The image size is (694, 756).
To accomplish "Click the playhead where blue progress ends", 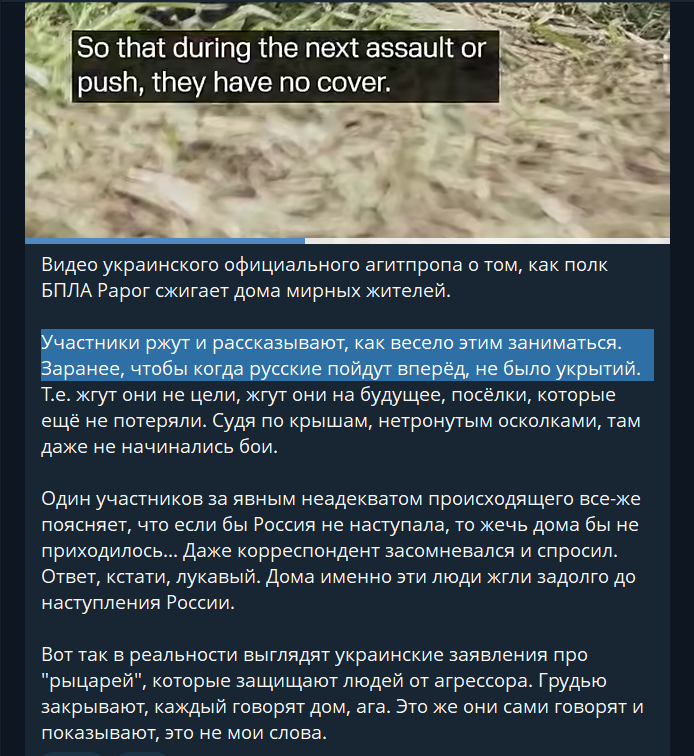I will coord(305,241).
